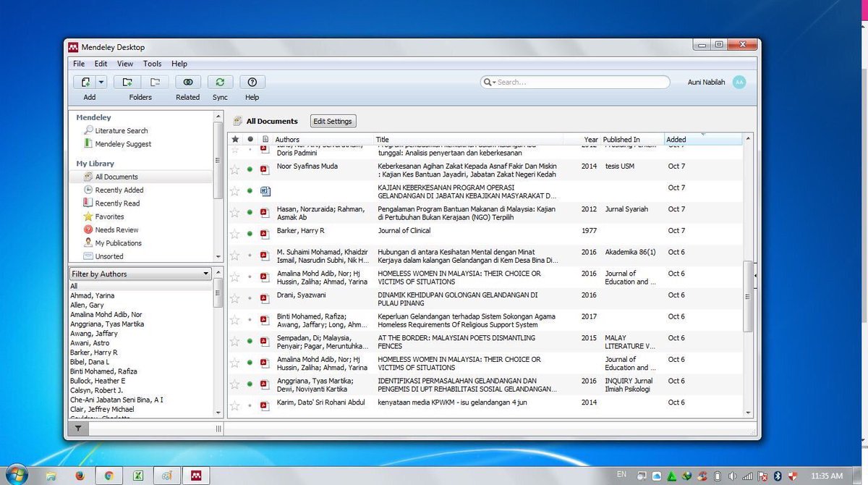
Task: Open Google Chrome from the taskbar
Action: click(109, 476)
